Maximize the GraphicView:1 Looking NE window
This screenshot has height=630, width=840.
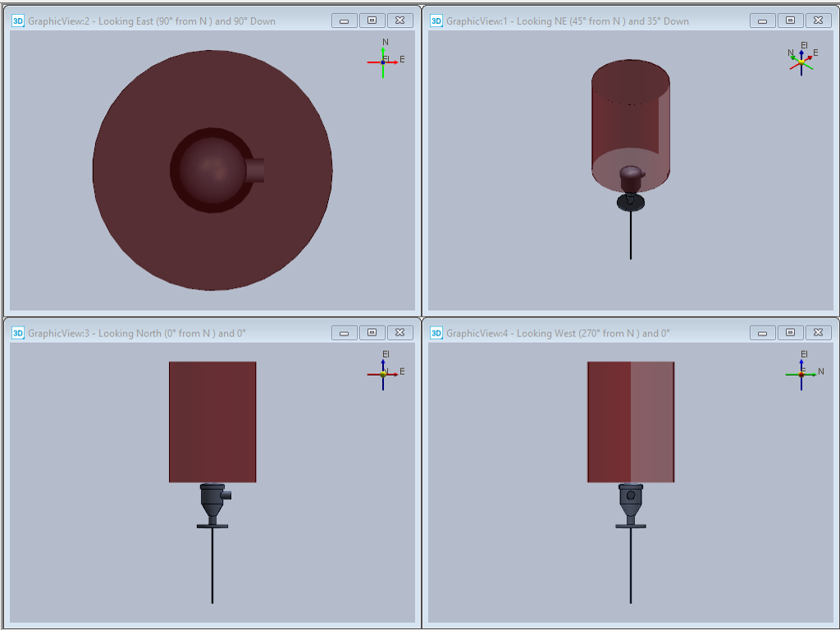pyautogui.click(x=790, y=21)
